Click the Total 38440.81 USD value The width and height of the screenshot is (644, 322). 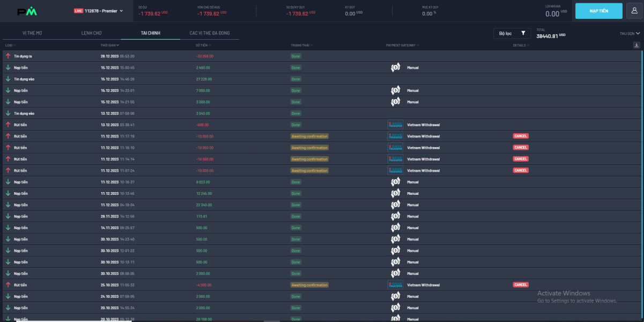pyautogui.click(x=551, y=36)
